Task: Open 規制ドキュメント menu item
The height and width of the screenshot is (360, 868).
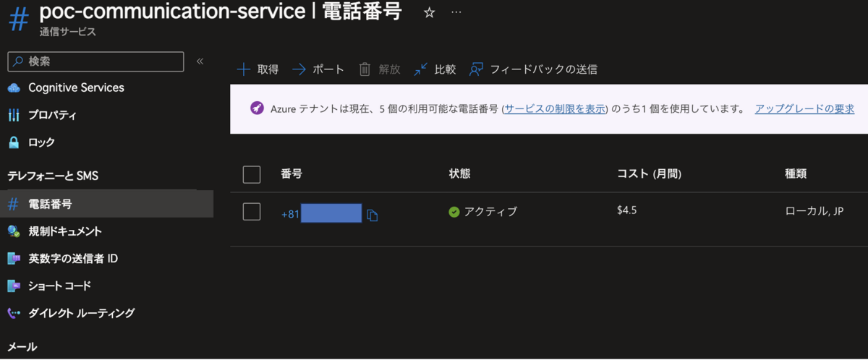Action: pyautogui.click(x=65, y=231)
